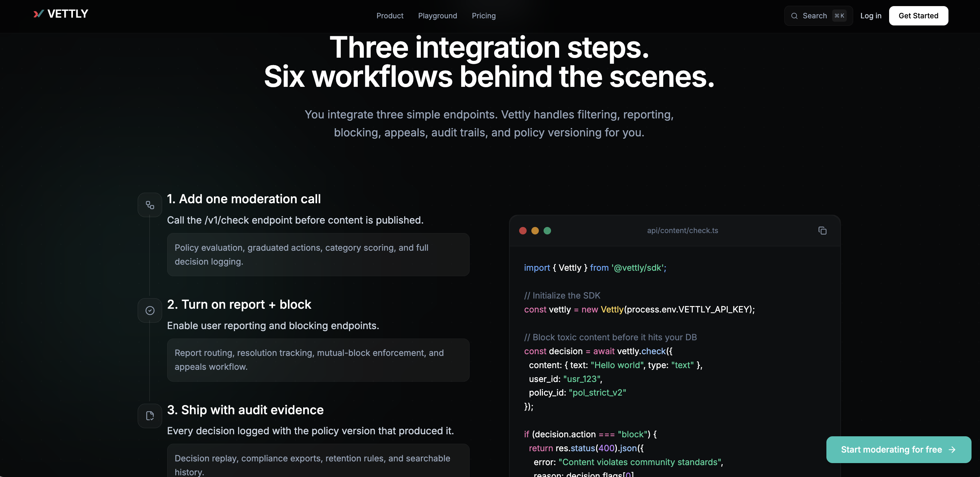980x477 pixels.
Task: Open the Pricing page
Action: (484, 16)
